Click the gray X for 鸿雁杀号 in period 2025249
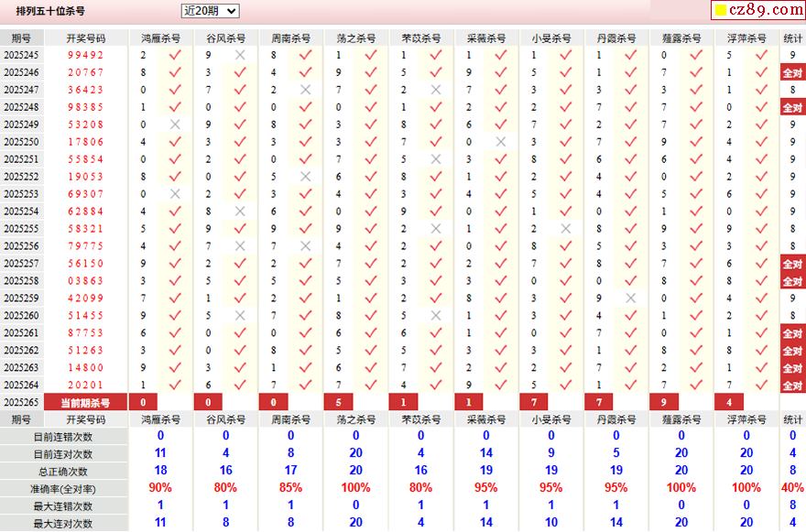The width and height of the screenshot is (806, 532). coord(175,125)
